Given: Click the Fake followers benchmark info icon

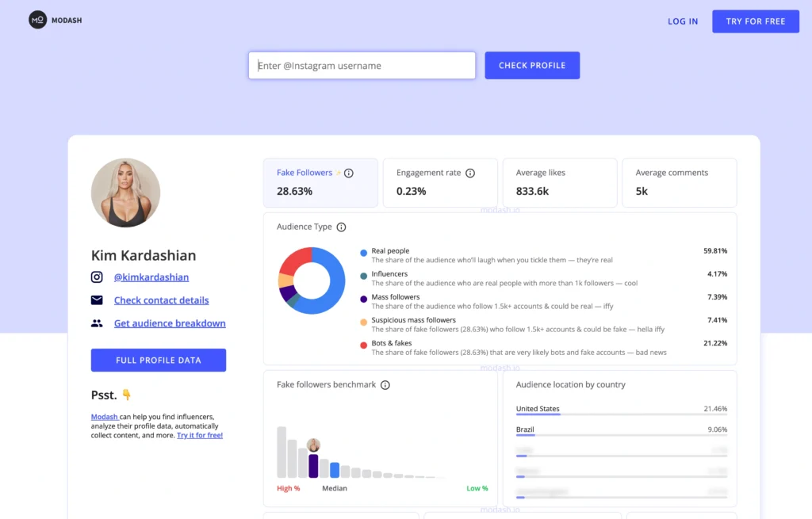Looking at the screenshot, I should pyautogui.click(x=385, y=384).
